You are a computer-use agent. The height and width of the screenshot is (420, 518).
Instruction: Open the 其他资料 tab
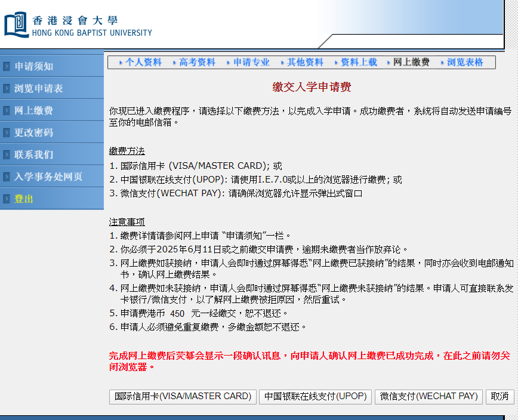pyautogui.click(x=305, y=62)
